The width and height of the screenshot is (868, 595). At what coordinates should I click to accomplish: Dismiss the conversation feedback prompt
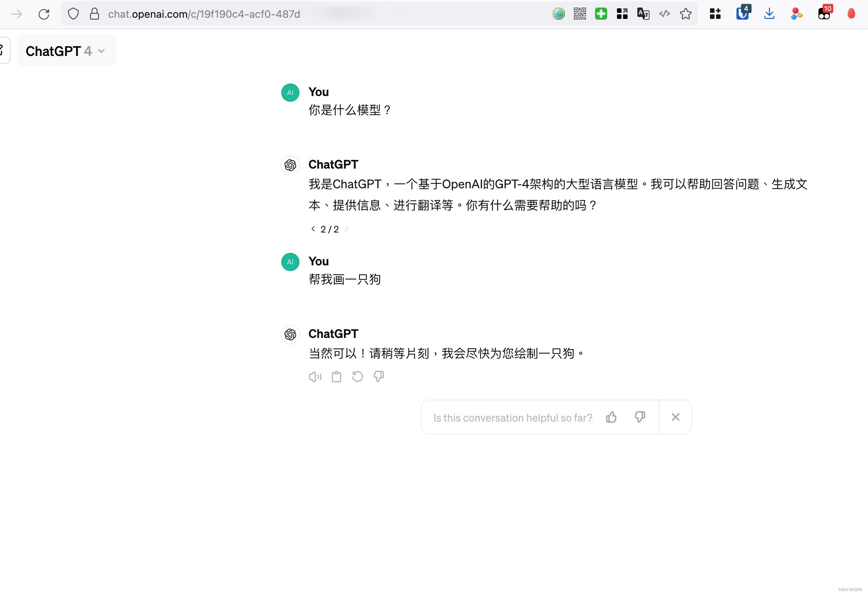click(675, 417)
